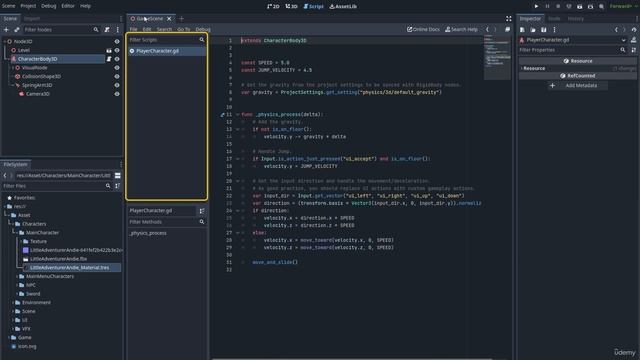Screen dimensions: 640x360
Task: Switch to the 3D workspace
Action: (291, 6)
